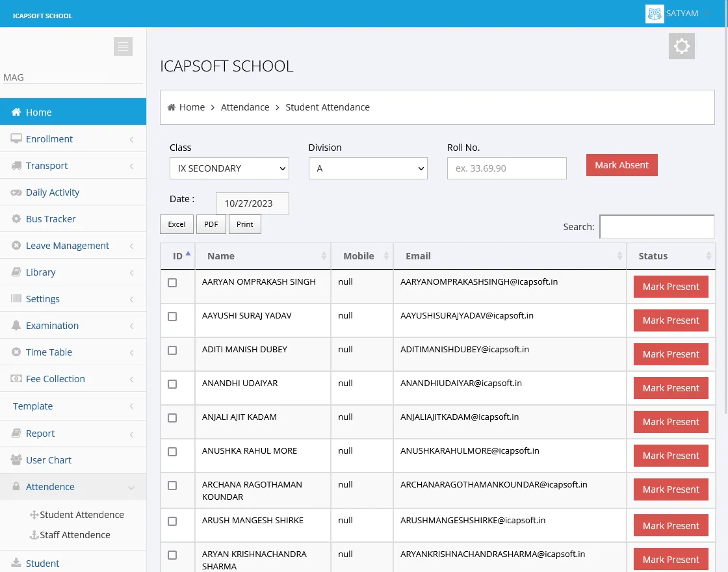Open the Bus Tracker menu item

pyautogui.click(x=73, y=218)
